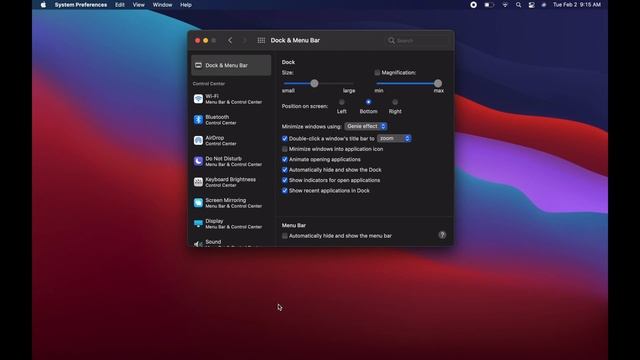The image size is (640, 360).
Task: Open the Help menu
Action: point(186,5)
